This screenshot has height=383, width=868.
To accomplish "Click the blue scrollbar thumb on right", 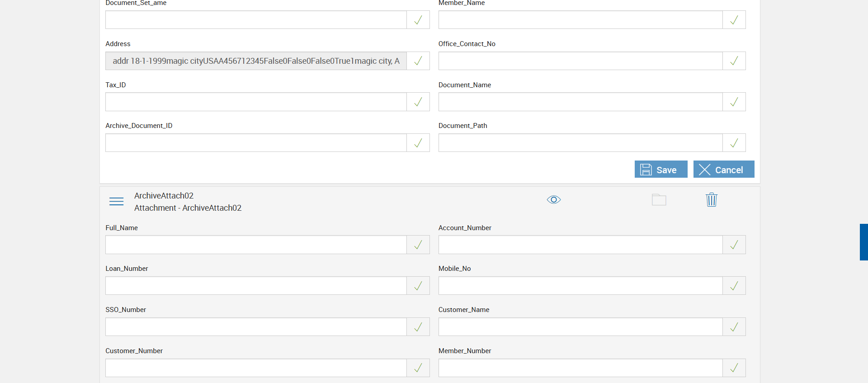I will 863,242.
